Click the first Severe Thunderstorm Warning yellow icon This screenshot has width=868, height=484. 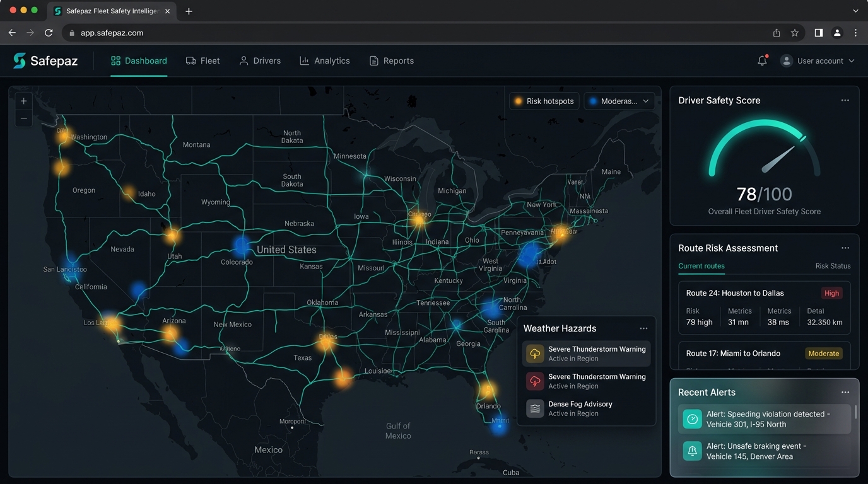tap(535, 354)
